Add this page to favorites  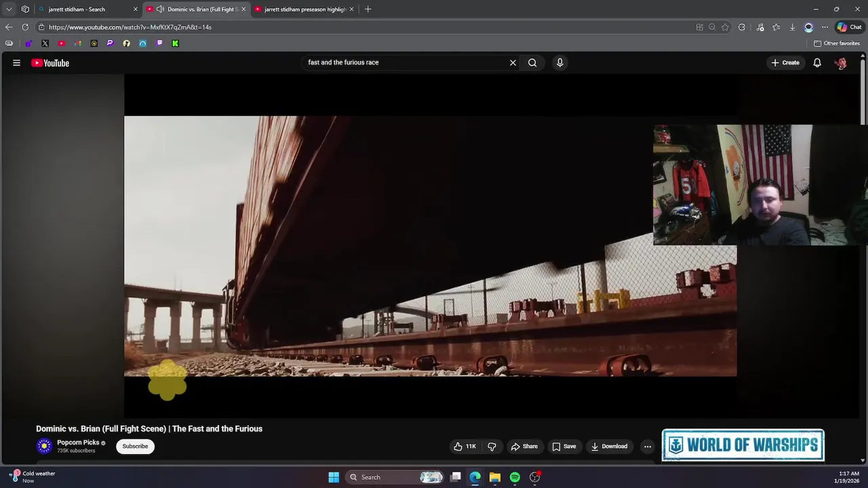725,27
